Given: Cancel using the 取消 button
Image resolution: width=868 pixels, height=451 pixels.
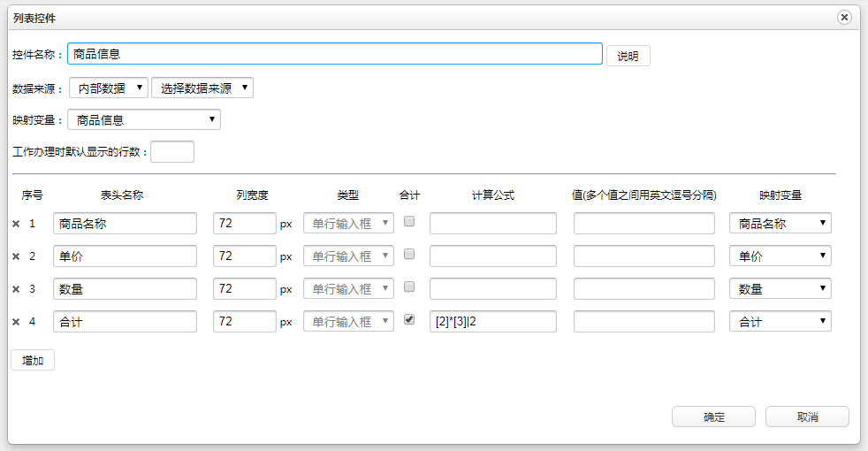Looking at the screenshot, I should (x=807, y=417).
